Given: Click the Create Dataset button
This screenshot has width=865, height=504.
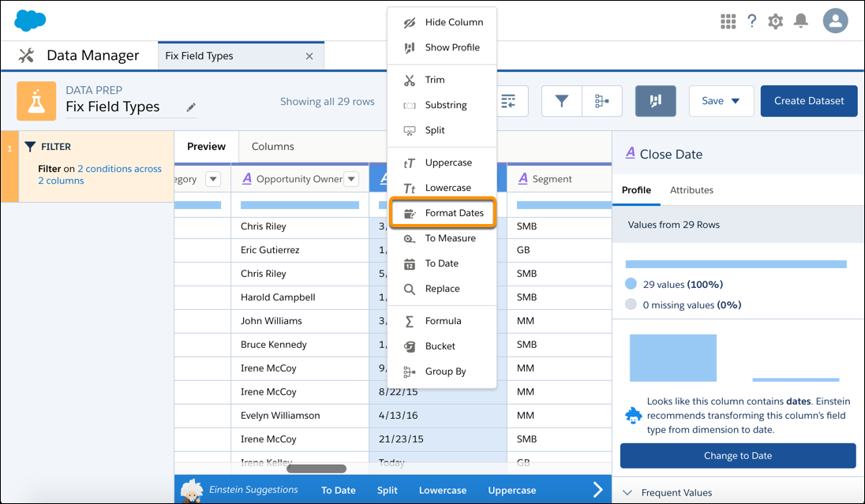Looking at the screenshot, I should pyautogui.click(x=808, y=101).
